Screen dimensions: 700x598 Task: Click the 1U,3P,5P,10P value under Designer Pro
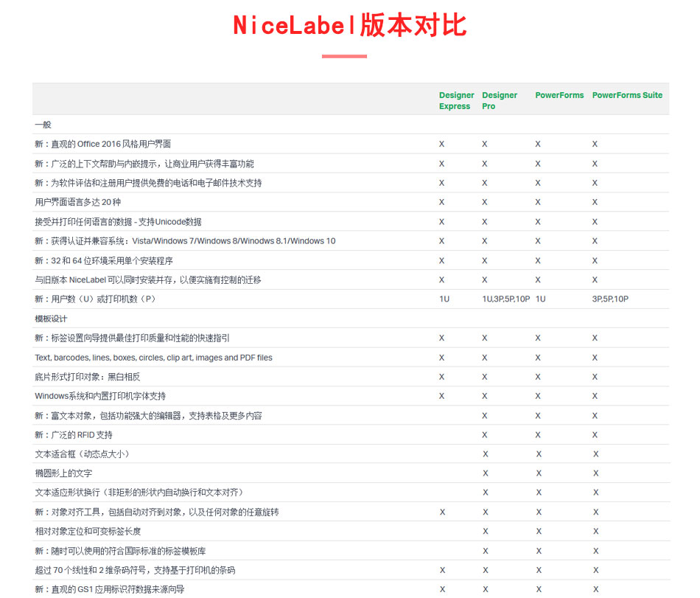click(x=505, y=299)
